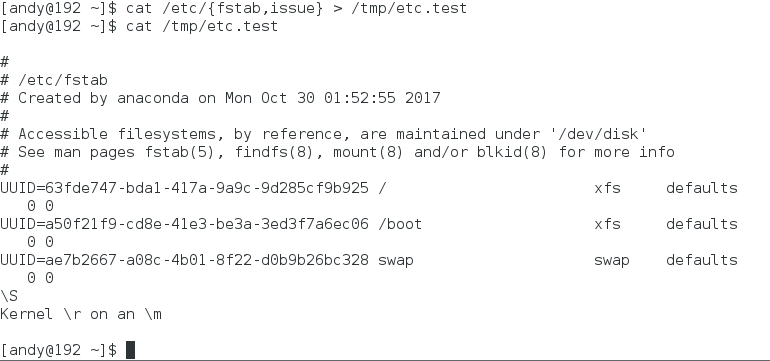Click the 'swap' filesystem type column entry
770x361 pixels.
tap(611, 260)
